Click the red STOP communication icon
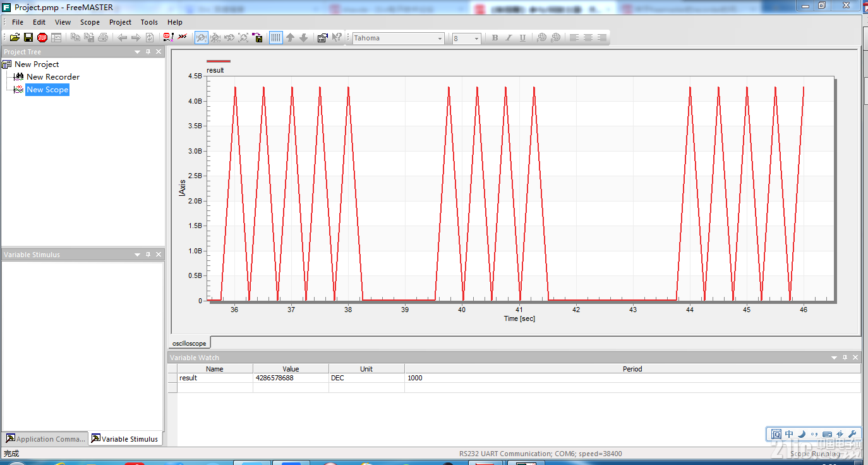The height and width of the screenshot is (465, 868). (x=42, y=38)
